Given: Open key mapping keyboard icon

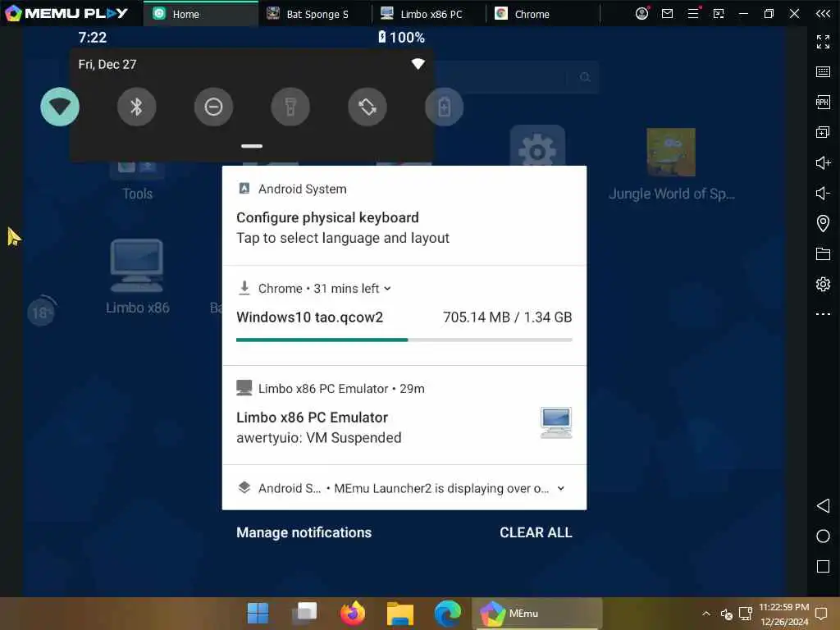Looking at the screenshot, I should pyautogui.click(x=823, y=72).
